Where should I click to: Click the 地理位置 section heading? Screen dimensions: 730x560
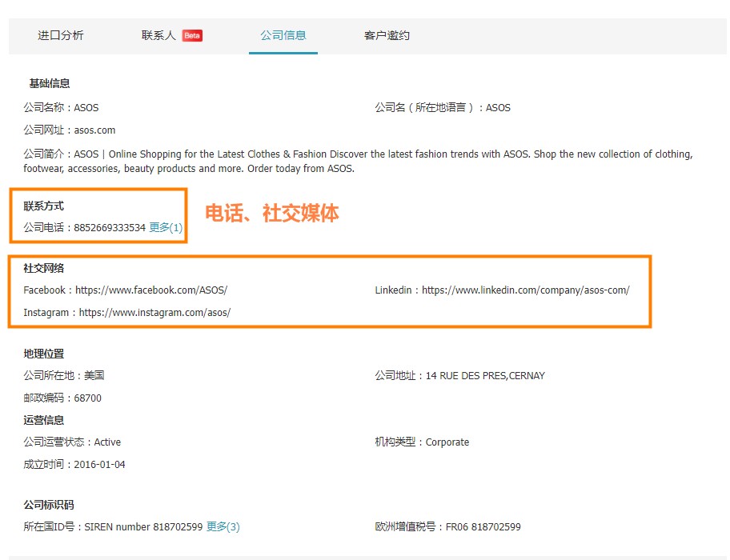[x=44, y=354]
